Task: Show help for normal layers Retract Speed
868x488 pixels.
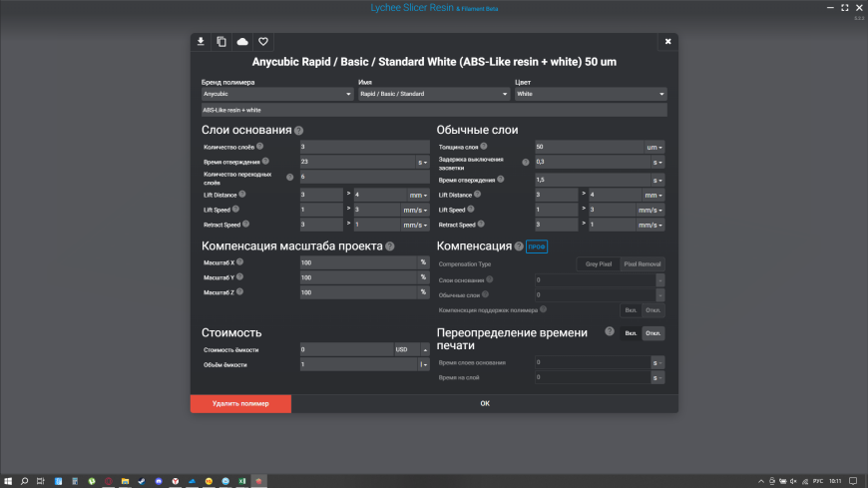Action: click(x=481, y=225)
